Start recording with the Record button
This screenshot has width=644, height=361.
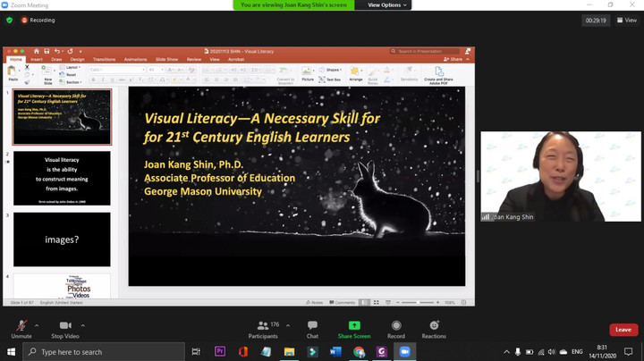click(396, 327)
